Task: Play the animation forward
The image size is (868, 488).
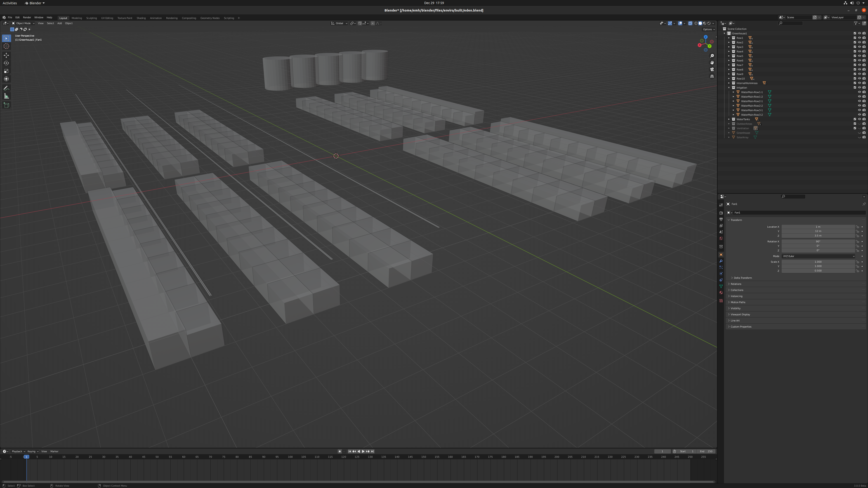Action: [363, 452]
